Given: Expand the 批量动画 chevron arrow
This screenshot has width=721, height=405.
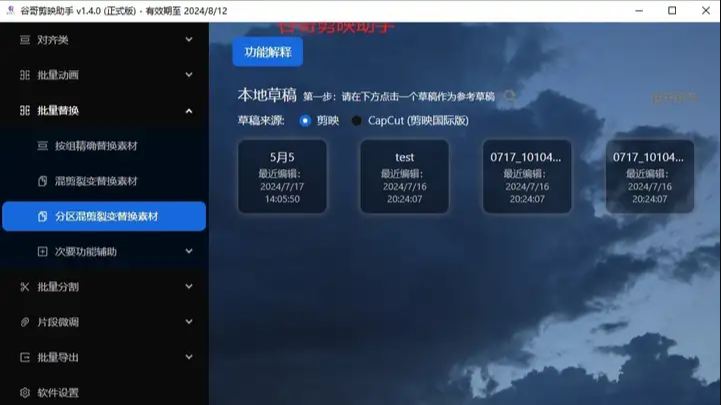Looking at the screenshot, I should click(x=189, y=75).
